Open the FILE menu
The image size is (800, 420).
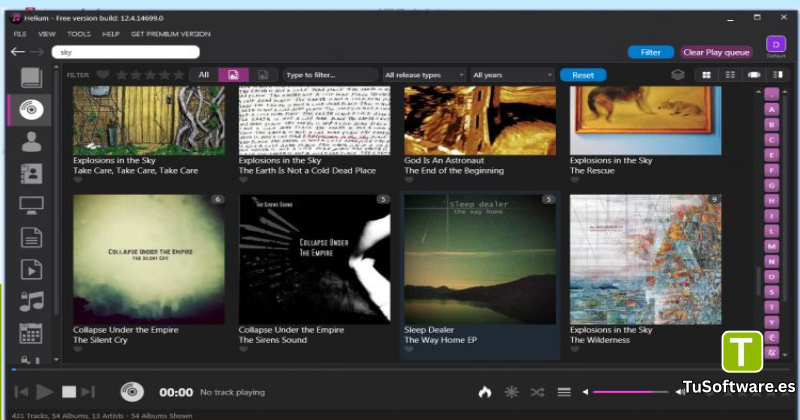[20, 34]
